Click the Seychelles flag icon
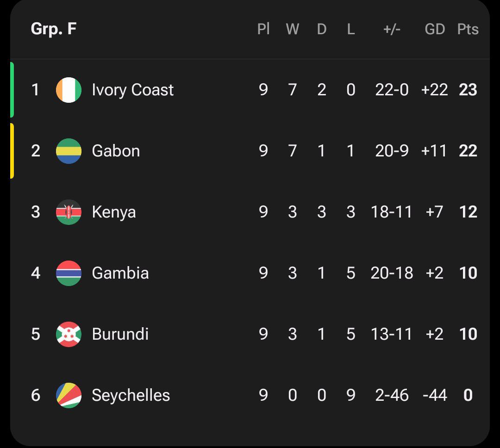This screenshot has width=500, height=448. 69,395
